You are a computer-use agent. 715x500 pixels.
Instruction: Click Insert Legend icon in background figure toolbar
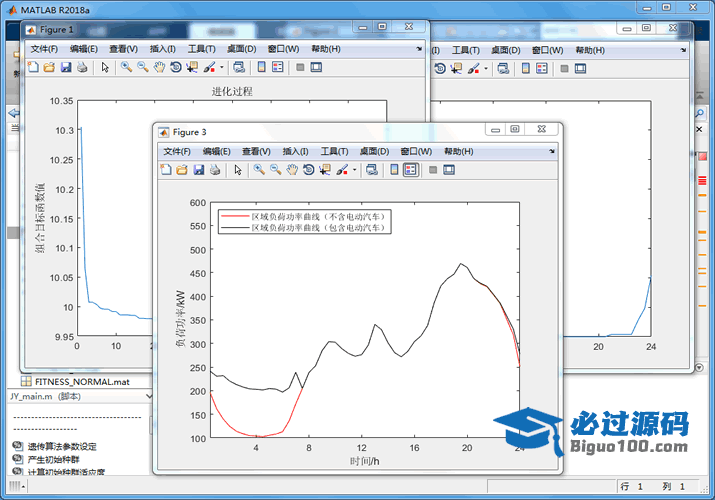542,69
